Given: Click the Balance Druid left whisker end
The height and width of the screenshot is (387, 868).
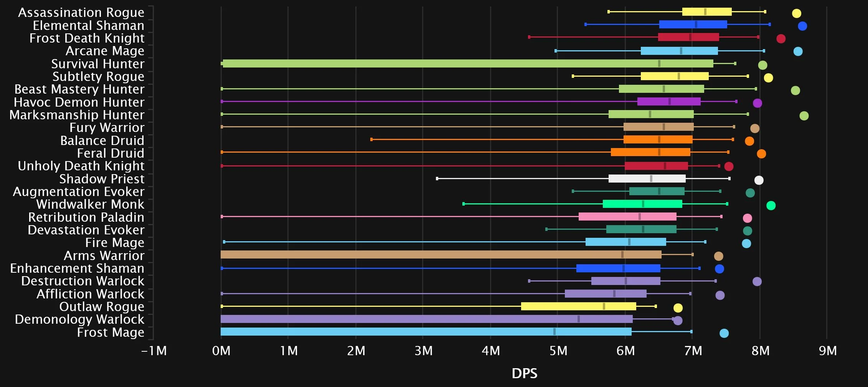Looking at the screenshot, I should tap(371, 140).
